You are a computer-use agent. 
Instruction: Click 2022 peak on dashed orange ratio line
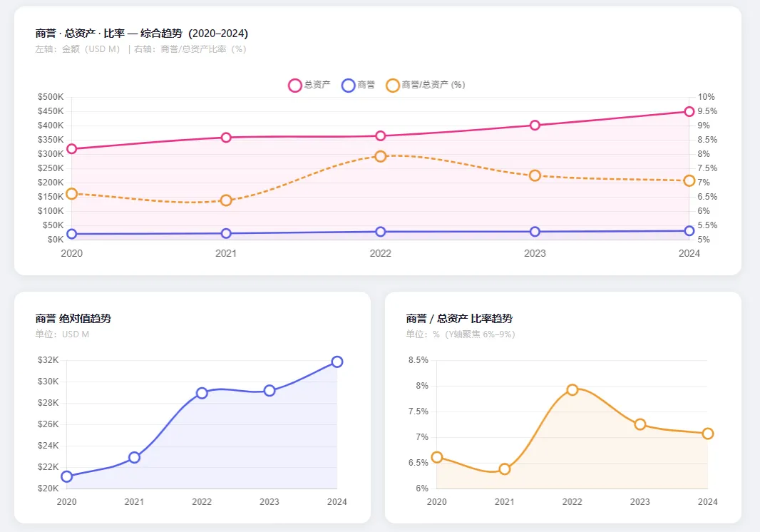(x=381, y=156)
